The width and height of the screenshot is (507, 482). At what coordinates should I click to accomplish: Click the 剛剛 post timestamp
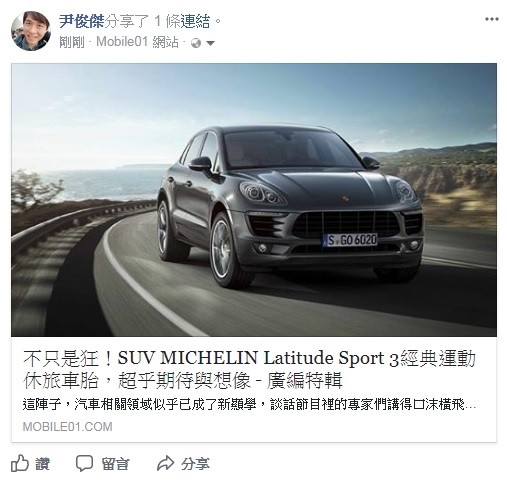[x=72, y=42]
